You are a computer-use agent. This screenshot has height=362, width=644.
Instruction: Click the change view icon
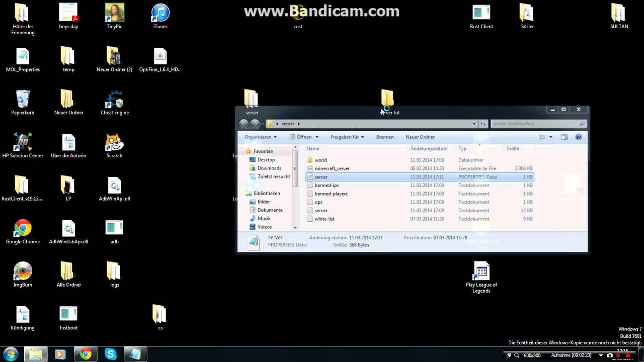click(x=542, y=137)
